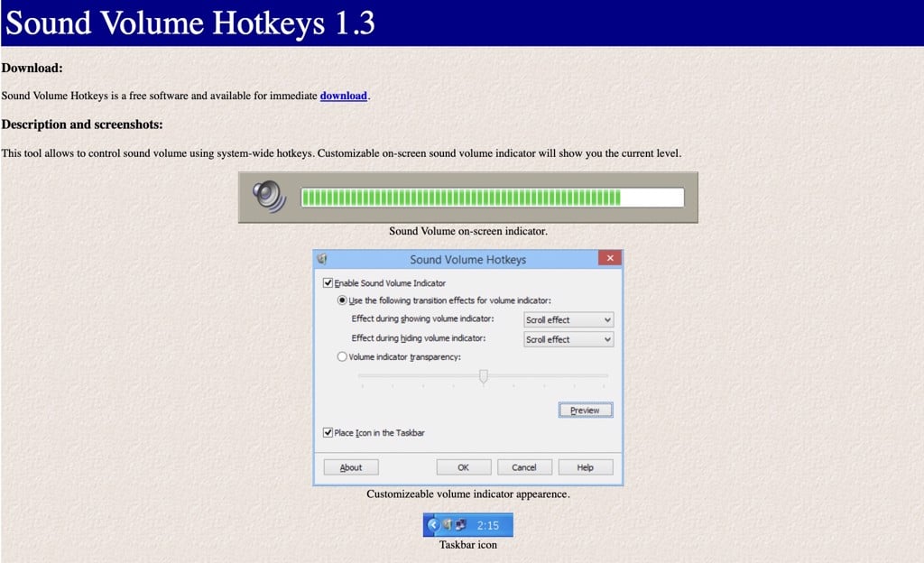
Task: Open the download link
Action: tap(343, 96)
